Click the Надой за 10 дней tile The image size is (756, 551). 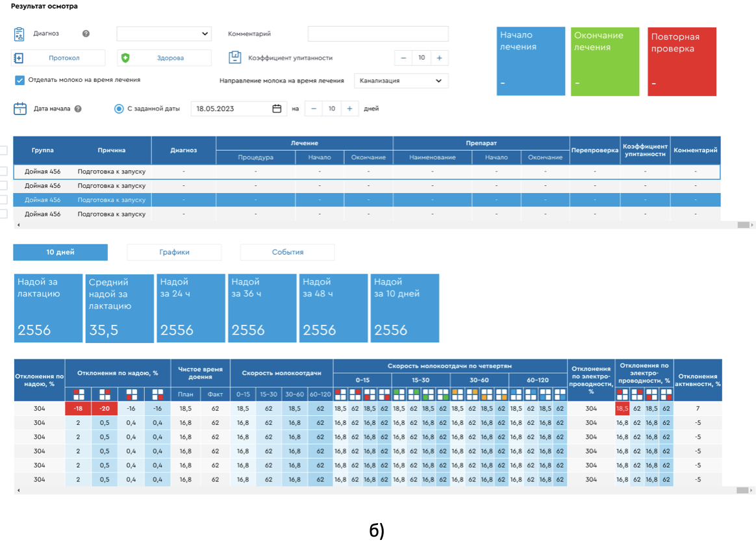point(405,308)
